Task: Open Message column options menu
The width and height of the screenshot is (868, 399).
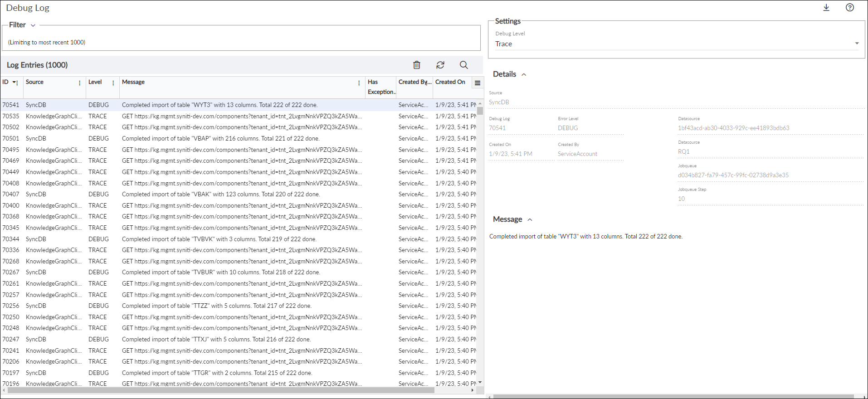Action: (359, 83)
